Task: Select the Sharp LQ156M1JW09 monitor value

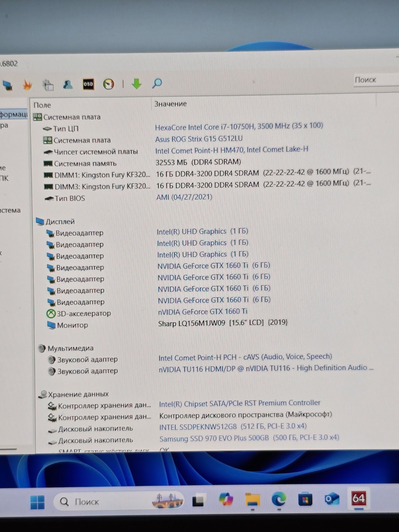Action: 223,323
